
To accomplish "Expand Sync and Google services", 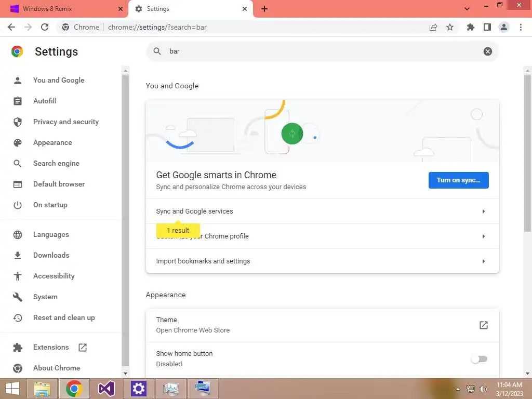I will point(322,211).
